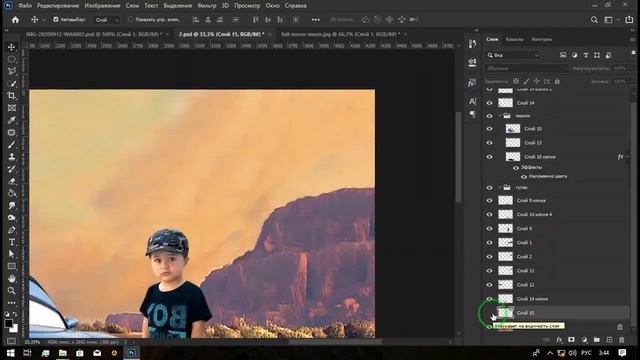Toggle Показать упр. элем. checkbox
The height and width of the screenshot is (360, 640).
tap(130, 20)
